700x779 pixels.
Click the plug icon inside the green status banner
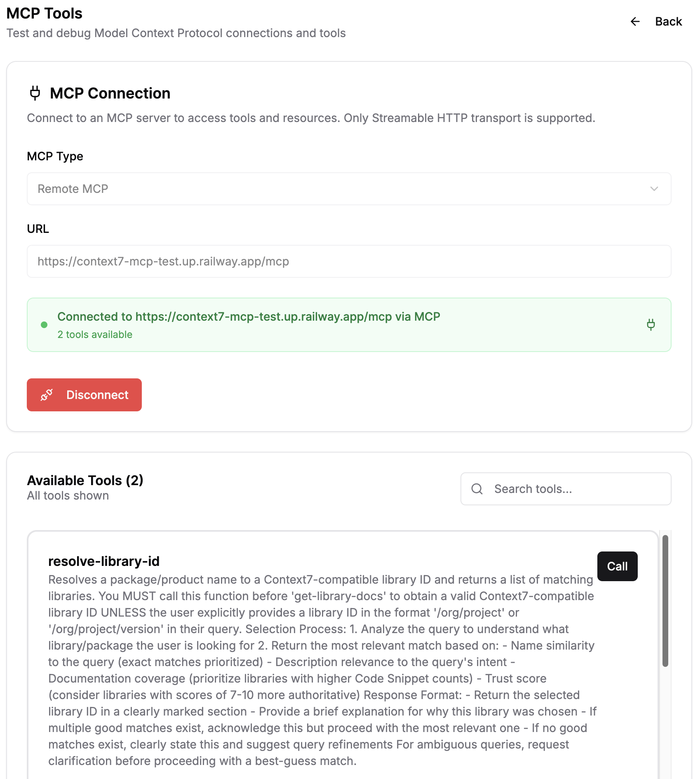coord(652,325)
